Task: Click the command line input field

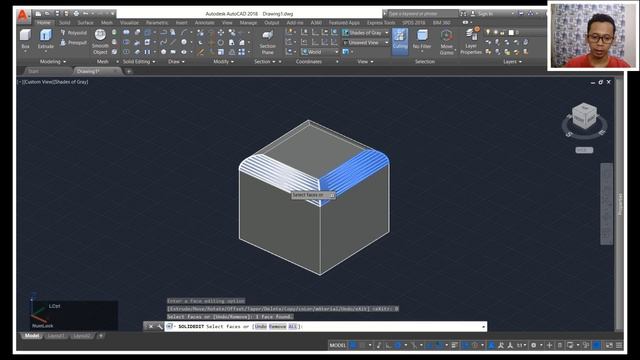Action: (x=325, y=327)
